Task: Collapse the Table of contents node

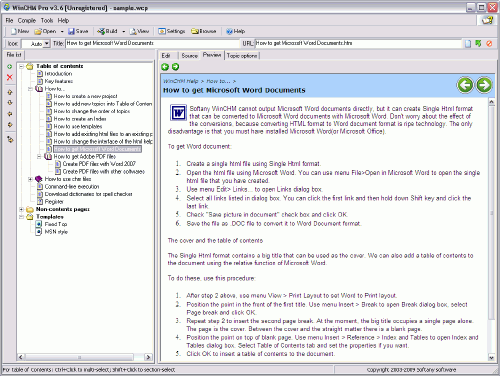Action: 21,66
